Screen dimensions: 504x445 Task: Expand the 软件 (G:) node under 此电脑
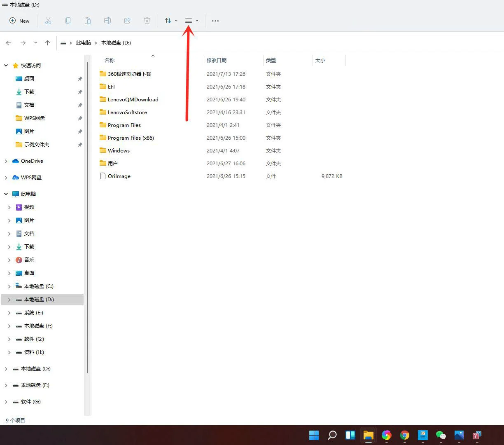(x=9, y=339)
